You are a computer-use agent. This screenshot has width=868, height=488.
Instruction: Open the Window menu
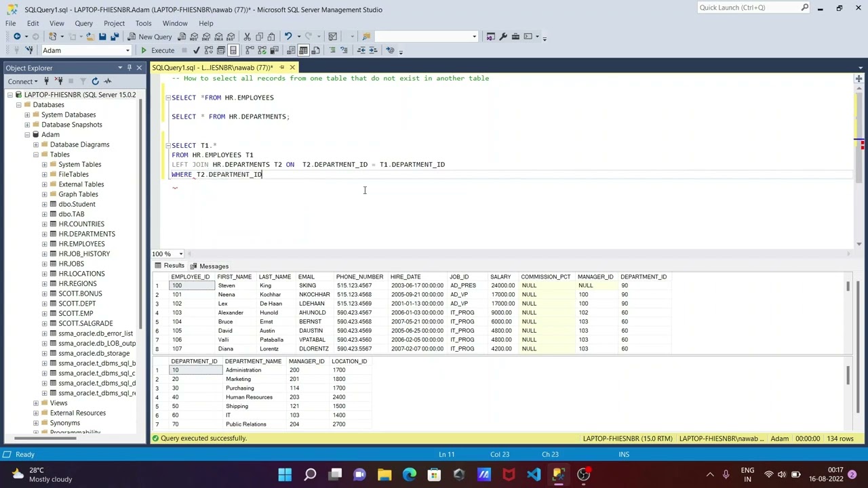pyautogui.click(x=175, y=23)
